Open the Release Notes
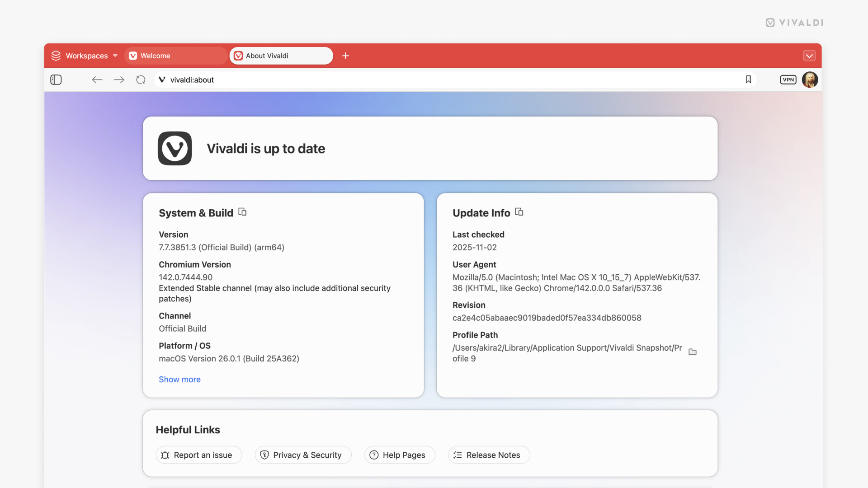This screenshot has width=868, height=488. click(489, 455)
